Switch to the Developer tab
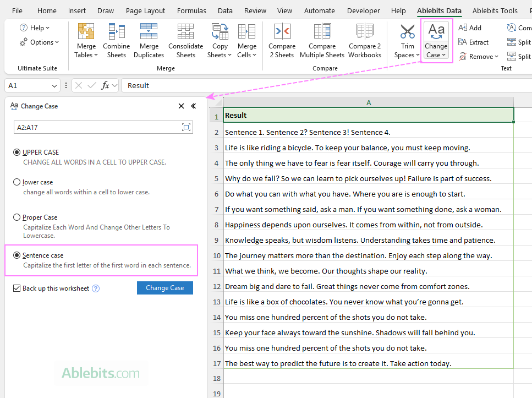This screenshot has height=398, width=532. coord(363,10)
